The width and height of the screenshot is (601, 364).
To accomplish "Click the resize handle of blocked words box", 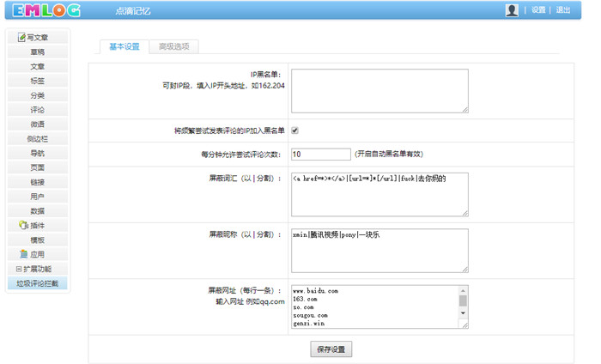I will 465,213.
